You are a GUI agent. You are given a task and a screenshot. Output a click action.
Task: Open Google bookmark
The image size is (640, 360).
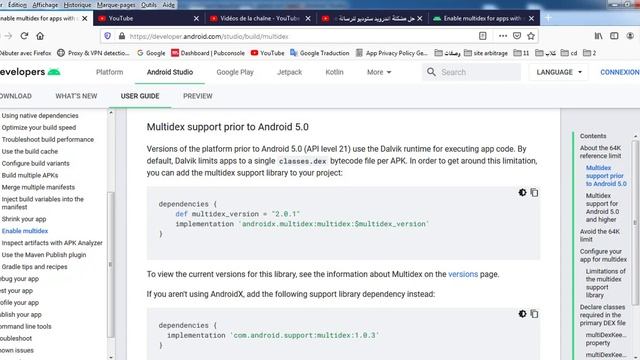pos(151,53)
